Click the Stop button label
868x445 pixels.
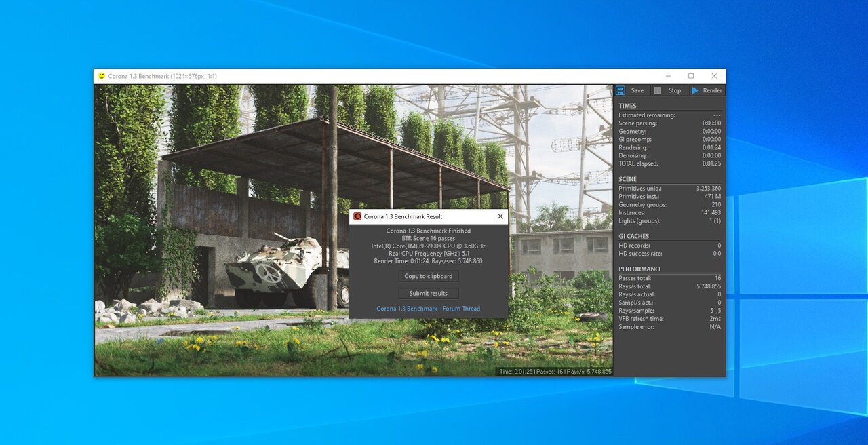[675, 90]
